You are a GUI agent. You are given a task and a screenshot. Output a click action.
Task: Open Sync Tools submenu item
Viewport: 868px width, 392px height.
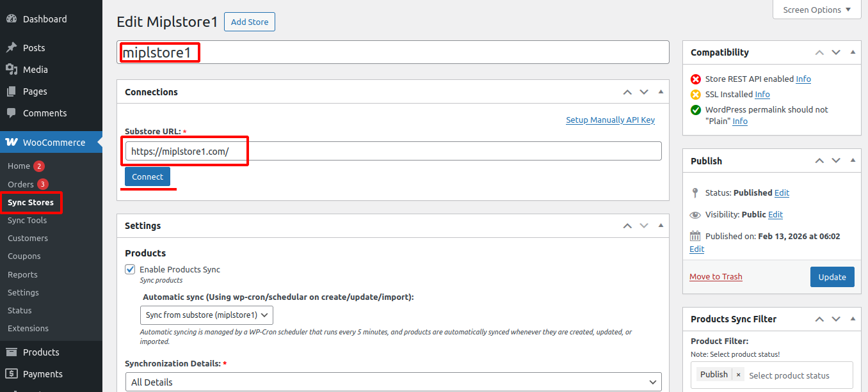(x=27, y=220)
